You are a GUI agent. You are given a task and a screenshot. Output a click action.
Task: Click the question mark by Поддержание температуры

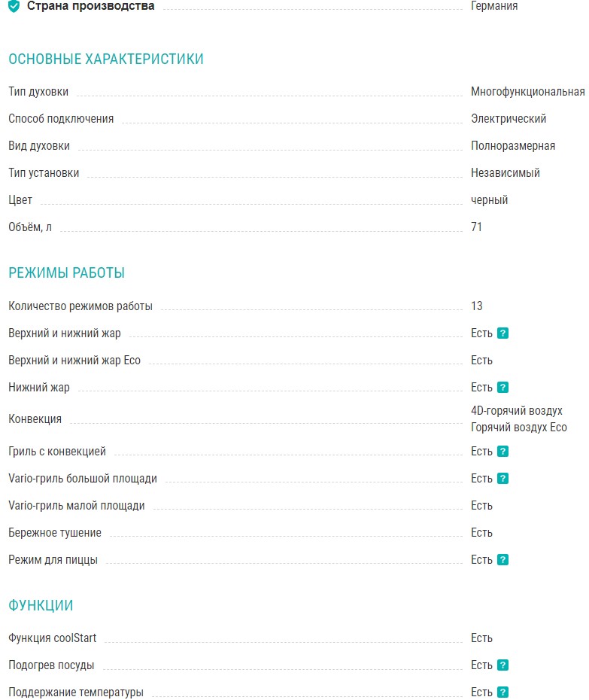[503, 692]
